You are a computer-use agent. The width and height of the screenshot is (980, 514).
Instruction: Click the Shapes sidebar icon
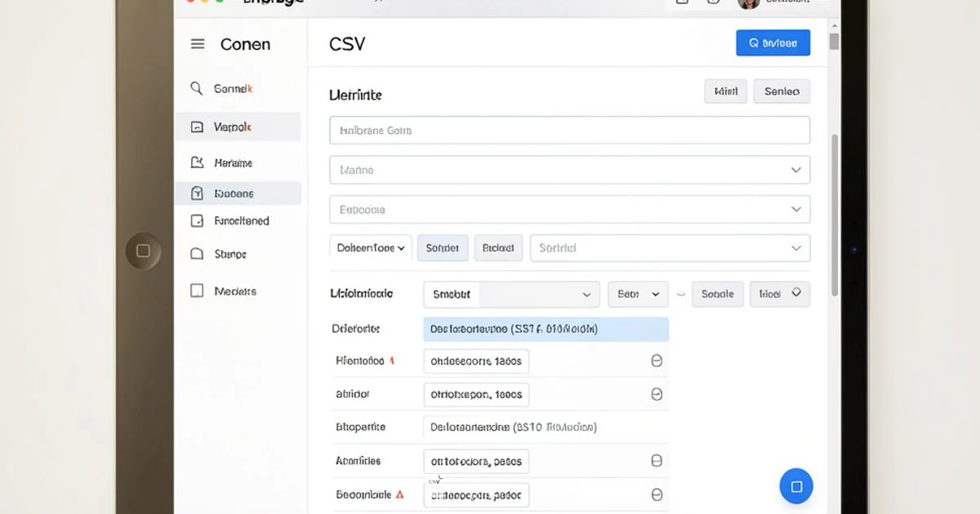(x=196, y=254)
